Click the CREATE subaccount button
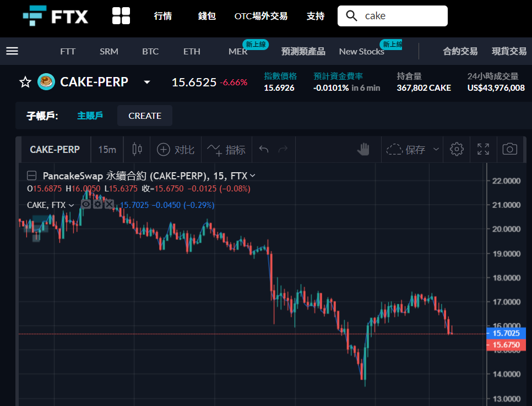The image size is (532, 406). 145,116
